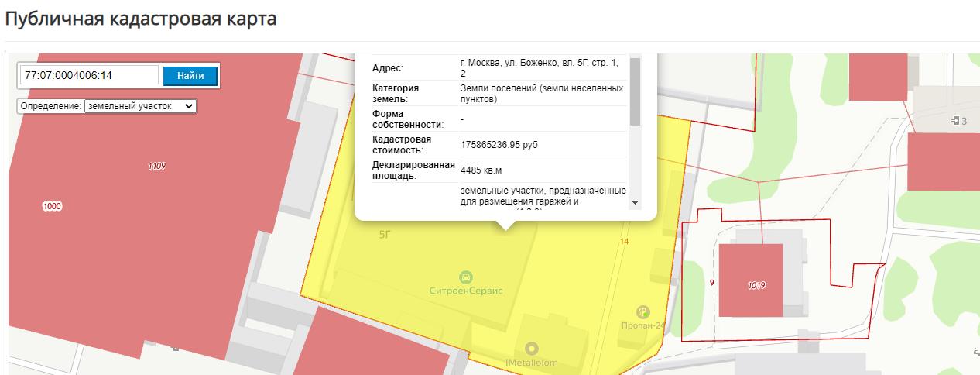Select parcel number 14 label
The height and width of the screenshot is (375, 980).
tap(624, 243)
